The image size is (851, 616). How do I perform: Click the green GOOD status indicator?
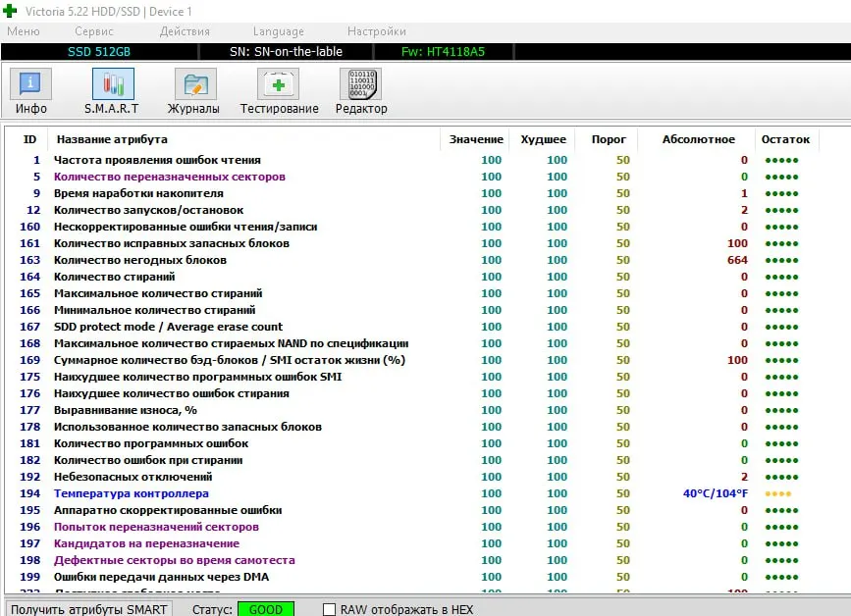[x=265, y=609]
